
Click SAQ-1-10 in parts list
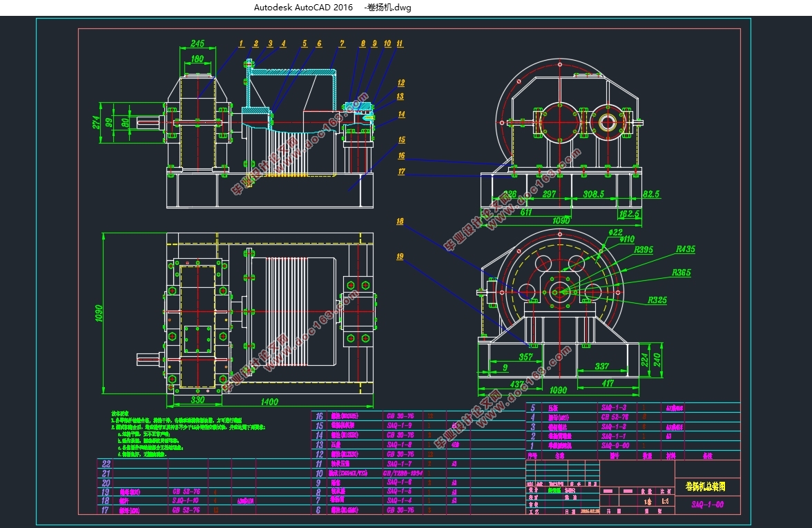pos(185,500)
